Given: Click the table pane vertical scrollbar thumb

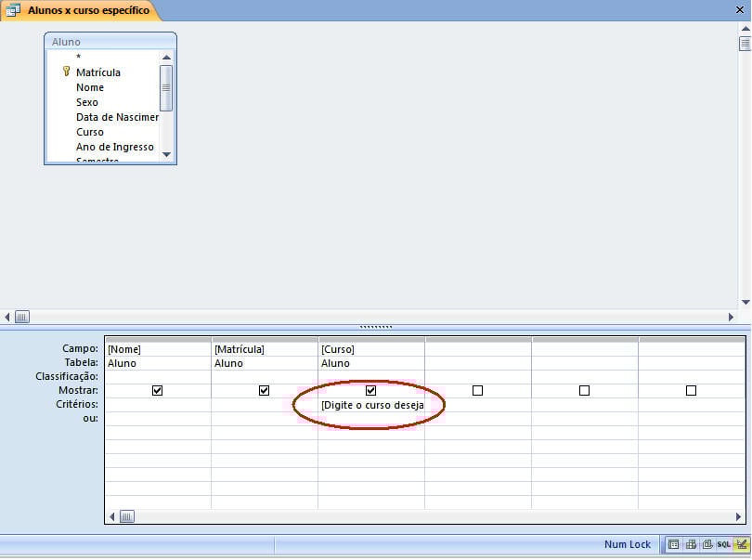Looking at the screenshot, I should [746, 44].
